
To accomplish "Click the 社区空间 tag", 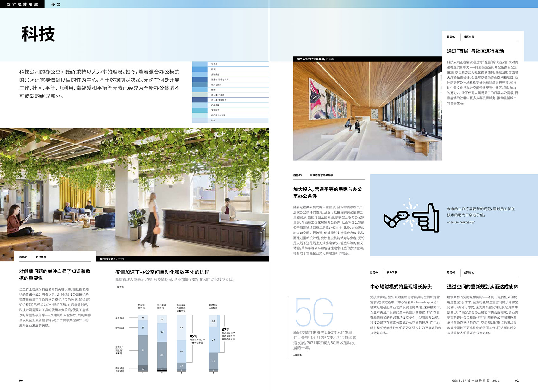I will [x=469, y=37].
